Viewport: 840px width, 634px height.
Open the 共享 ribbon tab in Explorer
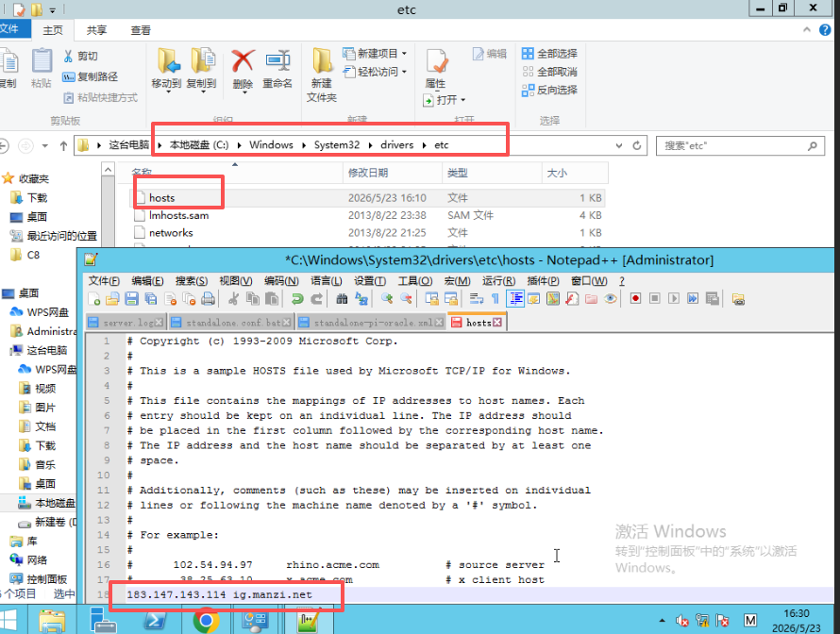97,30
